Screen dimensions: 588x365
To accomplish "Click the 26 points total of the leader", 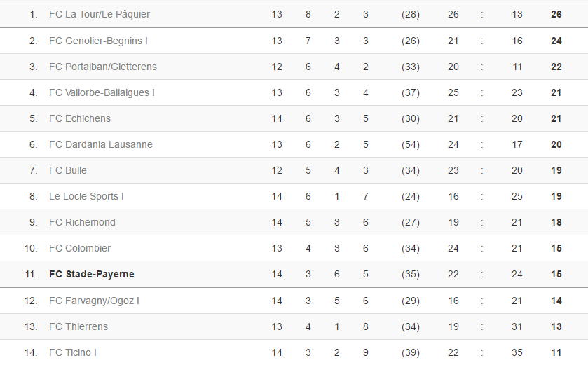I will (556, 14).
